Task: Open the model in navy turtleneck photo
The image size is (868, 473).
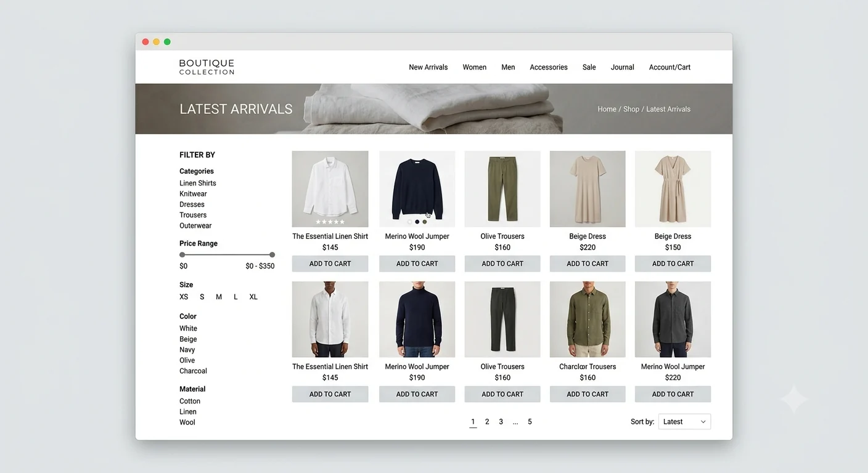Action: click(417, 320)
